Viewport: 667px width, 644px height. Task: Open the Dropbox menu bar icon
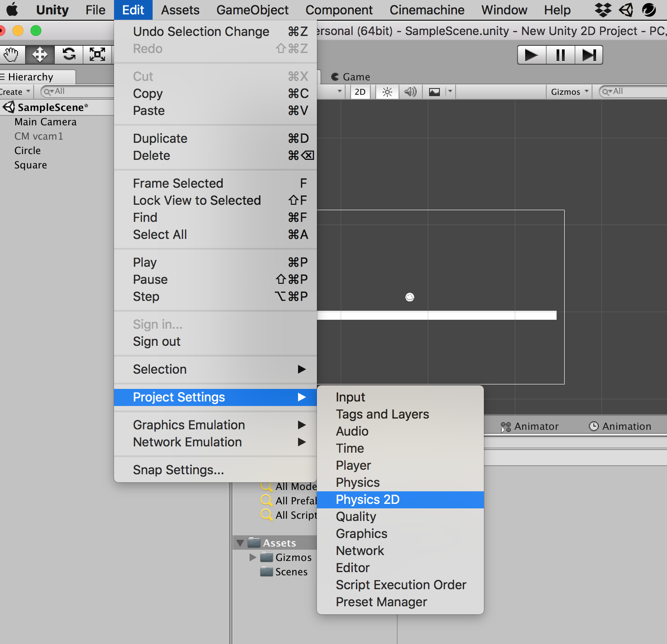pos(603,9)
